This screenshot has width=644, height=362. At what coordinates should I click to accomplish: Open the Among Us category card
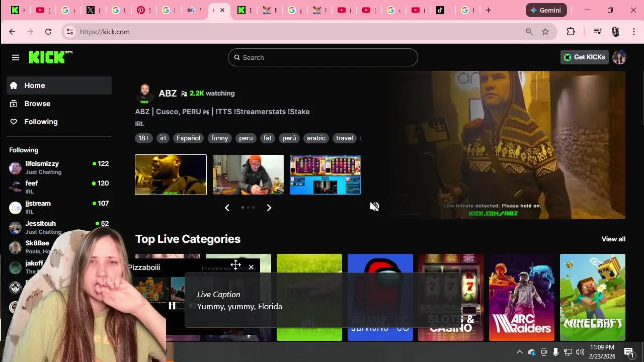pos(380,297)
